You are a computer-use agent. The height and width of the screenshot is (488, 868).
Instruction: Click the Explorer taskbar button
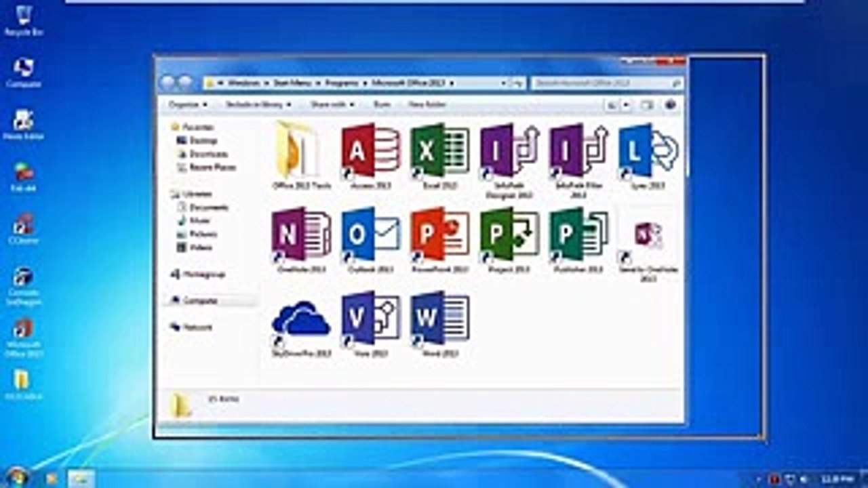point(81,478)
